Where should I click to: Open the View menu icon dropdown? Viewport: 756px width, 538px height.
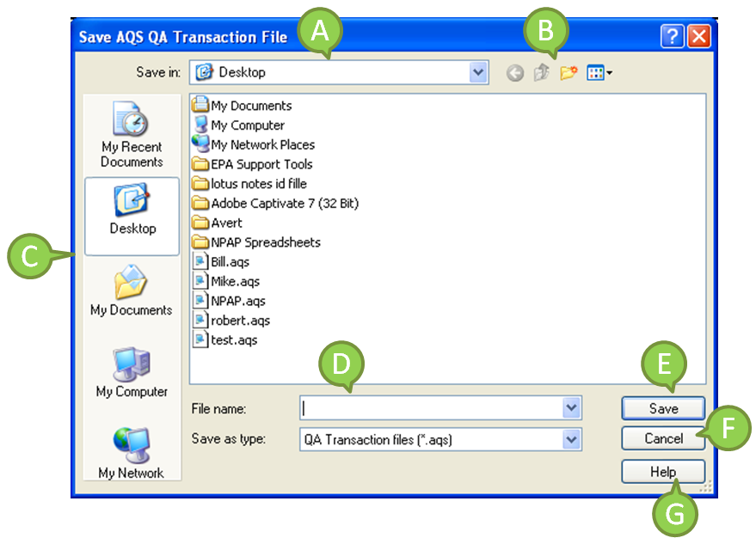coord(599,73)
